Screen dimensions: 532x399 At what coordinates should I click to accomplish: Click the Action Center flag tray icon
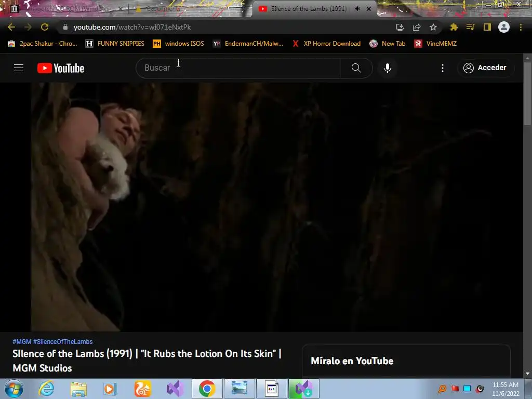455,389
